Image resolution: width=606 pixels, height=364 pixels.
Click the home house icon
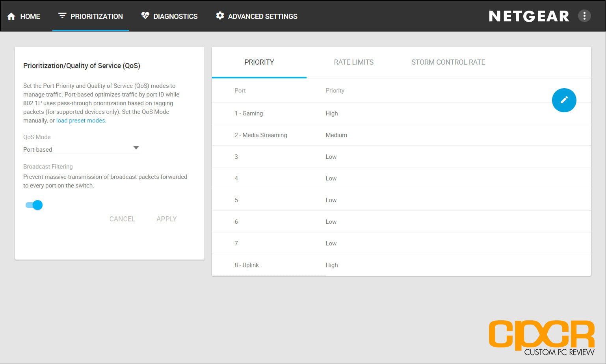11,16
